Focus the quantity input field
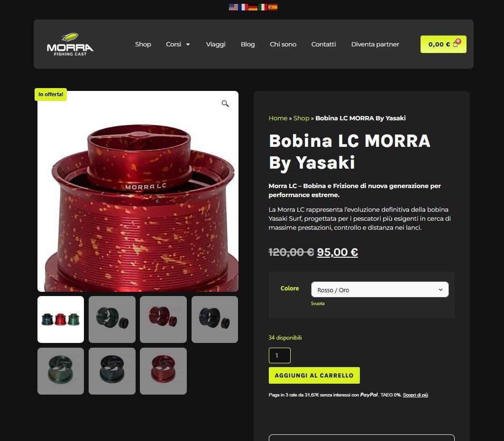Viewport: 504px width, 441px height. coord(280,356)
